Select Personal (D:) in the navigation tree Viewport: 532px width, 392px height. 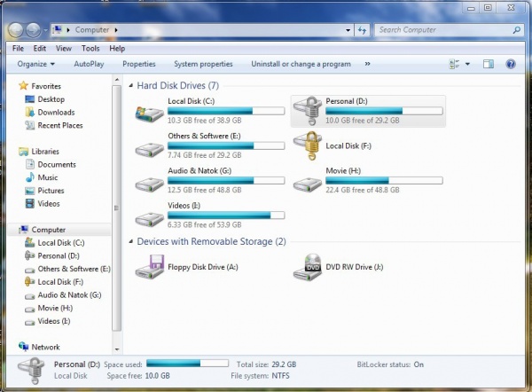point(52,255)
